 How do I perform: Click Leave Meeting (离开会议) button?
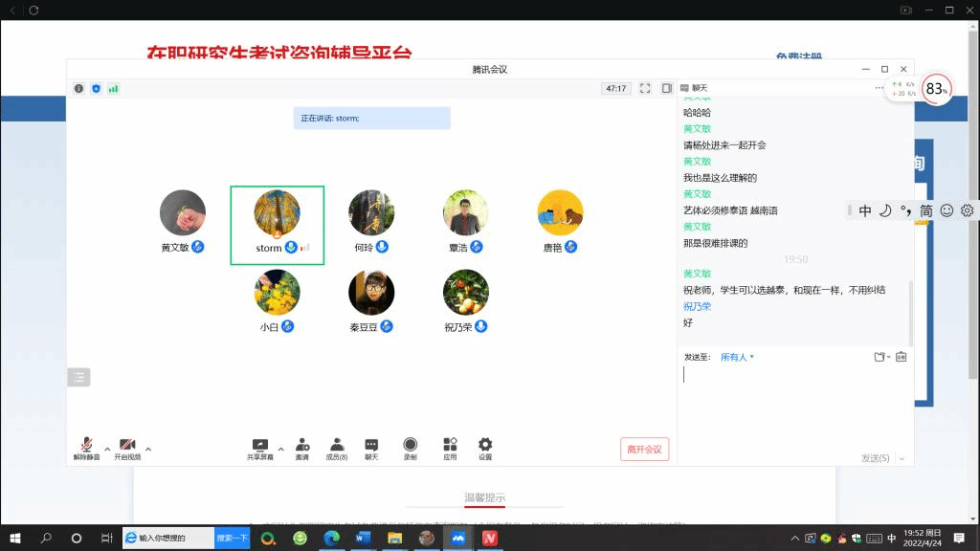pyautogui.click(x=644, y=449)
